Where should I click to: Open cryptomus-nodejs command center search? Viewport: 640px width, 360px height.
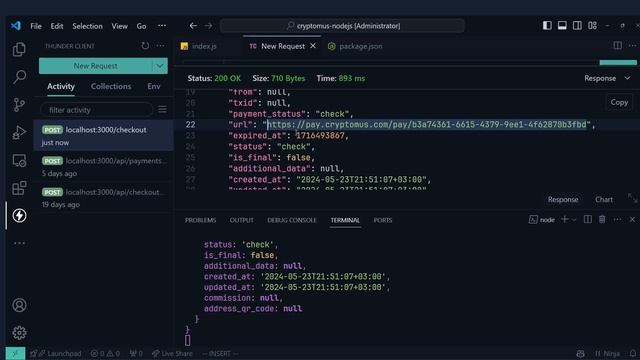342,26
